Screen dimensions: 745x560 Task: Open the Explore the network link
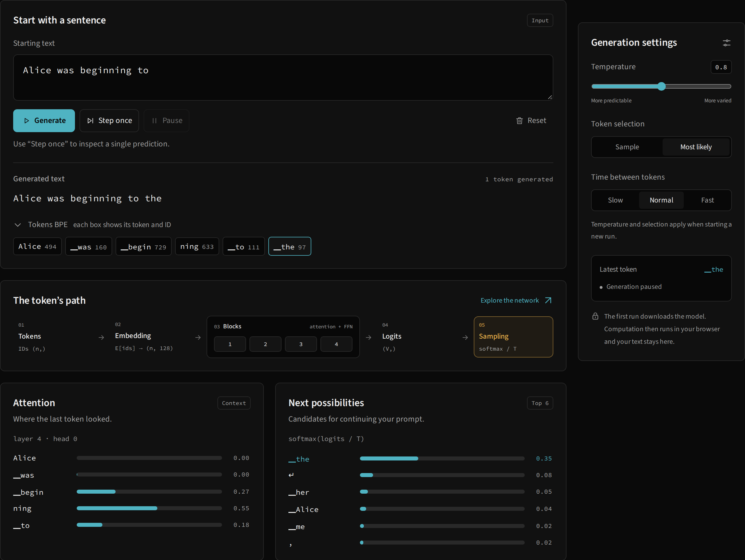pos(516,300)
